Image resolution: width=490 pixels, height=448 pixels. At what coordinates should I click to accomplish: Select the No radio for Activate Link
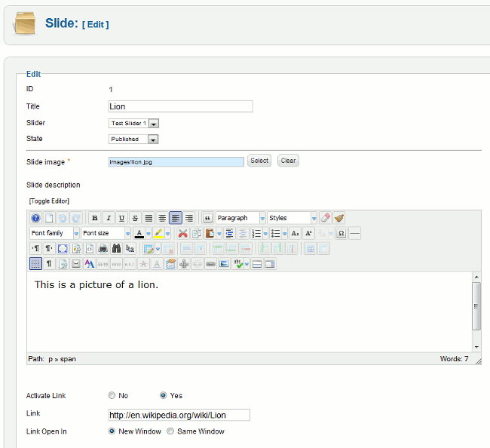[112, 395]
